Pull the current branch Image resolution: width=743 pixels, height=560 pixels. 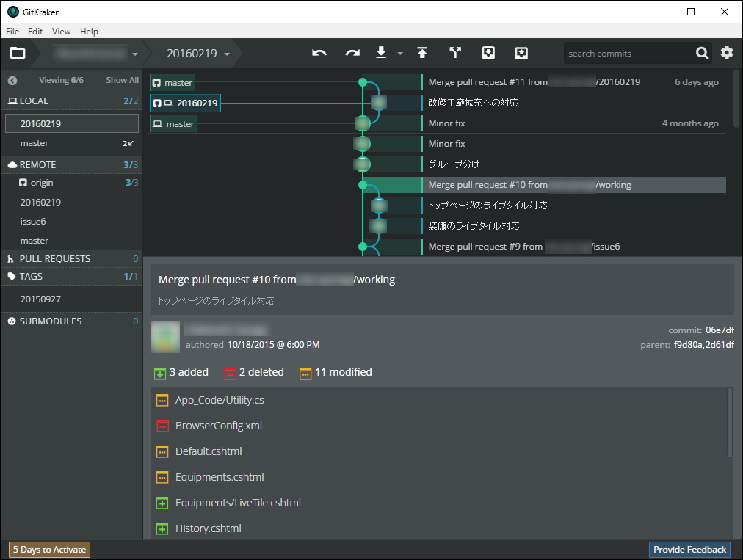(380, 53)
